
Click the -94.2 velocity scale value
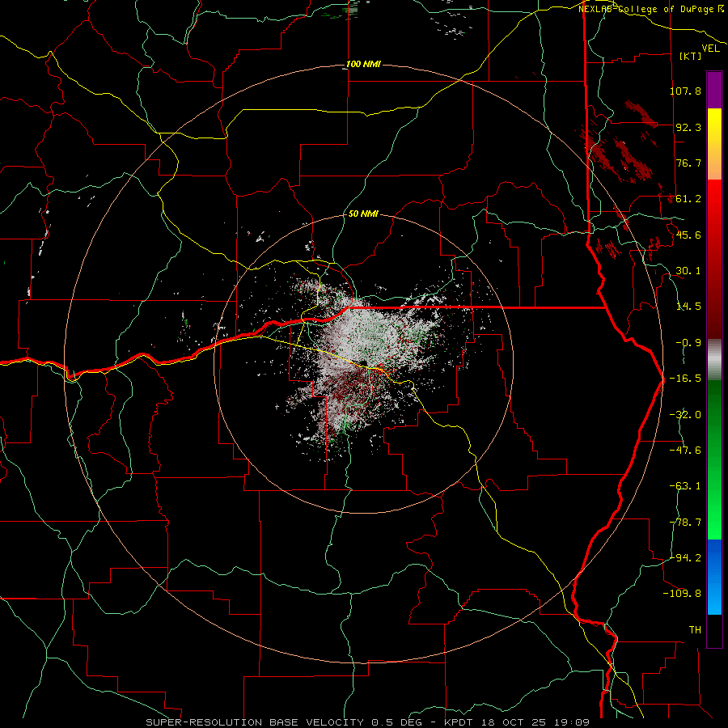pyautogui.click(x=685, y=557)
